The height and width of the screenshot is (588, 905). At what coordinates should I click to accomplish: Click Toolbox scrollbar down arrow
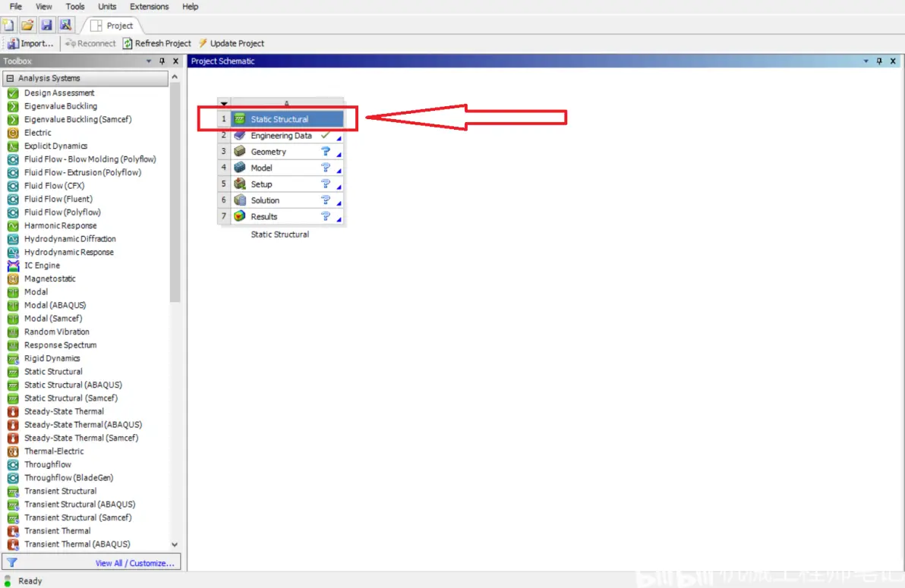(175, 544)
